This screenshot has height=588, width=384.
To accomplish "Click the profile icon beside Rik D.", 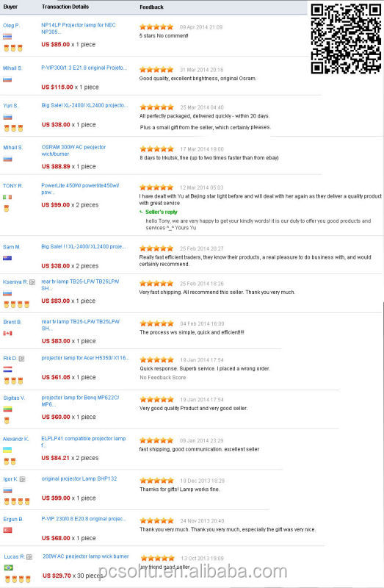I will click(22, 359).
